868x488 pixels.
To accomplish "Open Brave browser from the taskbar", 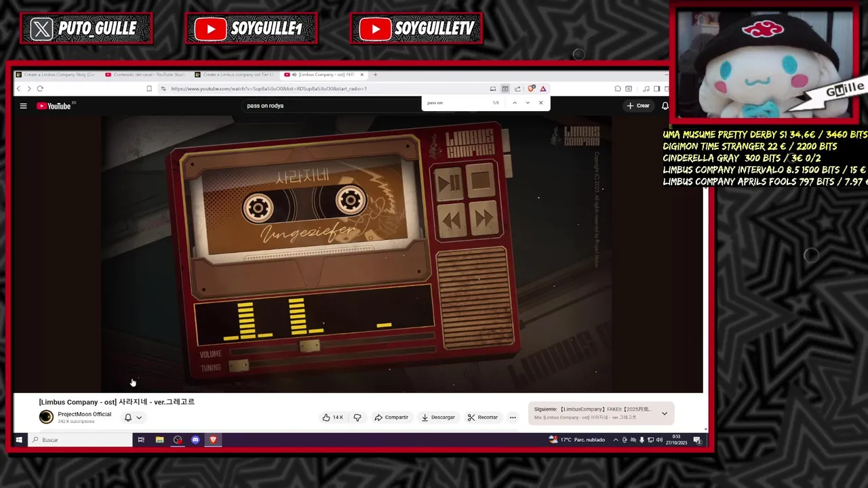I will click(213, 440).
